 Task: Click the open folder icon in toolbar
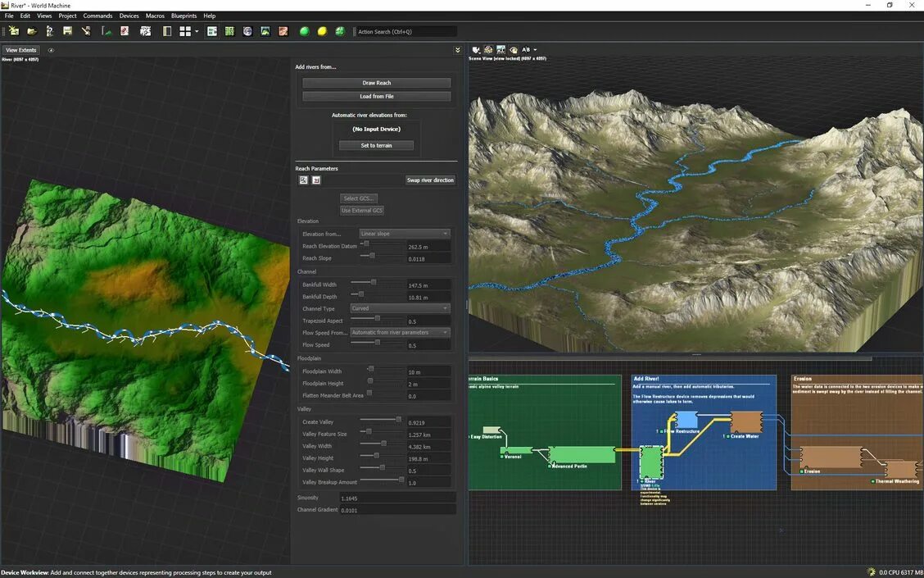click(31, 31)
